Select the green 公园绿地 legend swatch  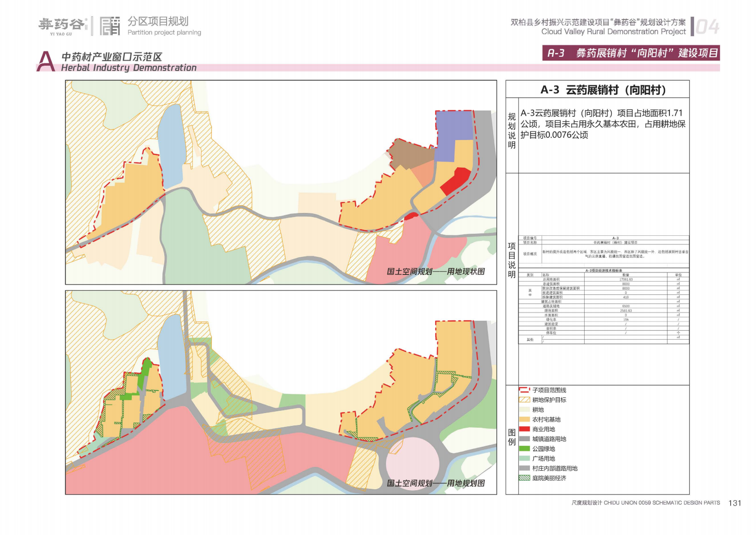coord(524,448)
